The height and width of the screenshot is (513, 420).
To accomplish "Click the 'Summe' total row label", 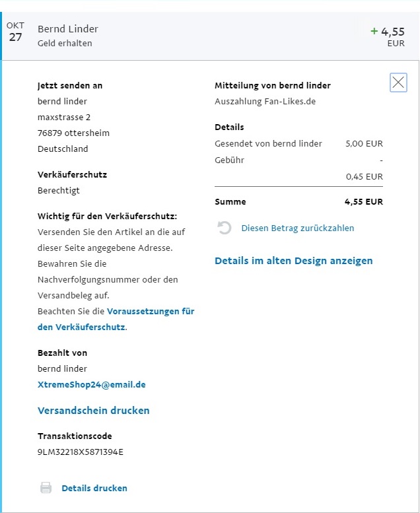I will click(230, 202).
